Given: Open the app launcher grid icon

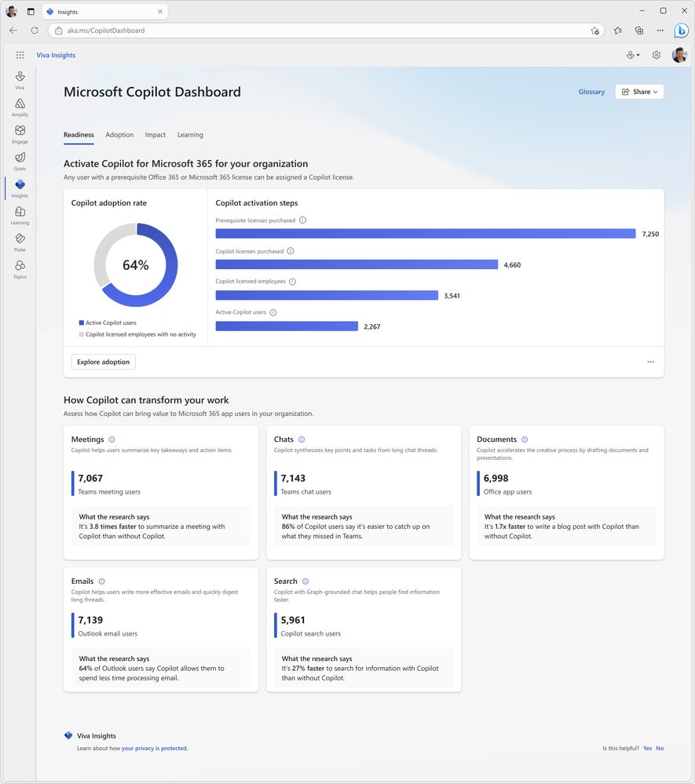Looking at the screenshot, I should [x=20, y=55].
